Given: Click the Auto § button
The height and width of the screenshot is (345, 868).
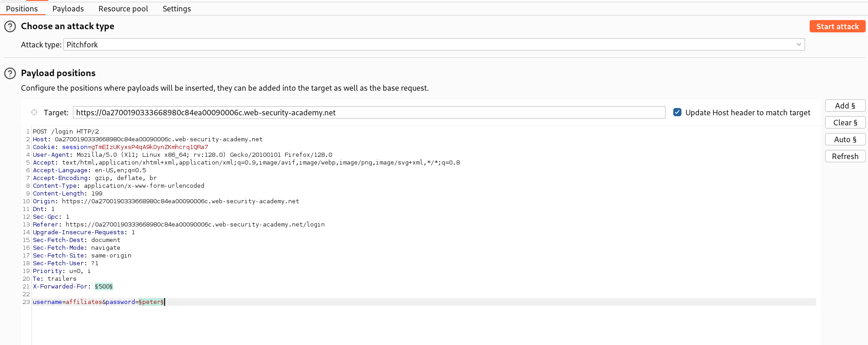Looking at the screenshot, I should pos(845,139).
